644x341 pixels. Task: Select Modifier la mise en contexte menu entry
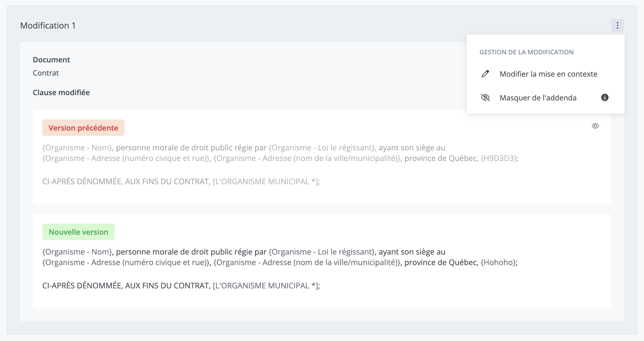[x=545, y=74]
